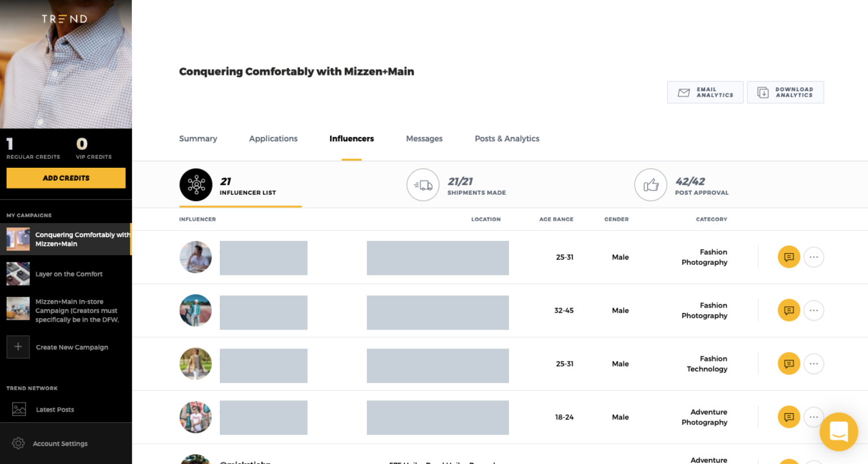Click the chat bubble icon in first influencer row
This screenshot has width=868, height=464.
click(x=789, y=257)
